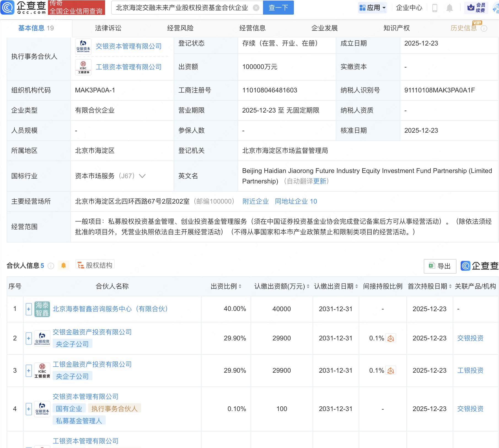
Task: Open equity penetration icon in 交银金融资产投资 row
Action: [391, 338]
